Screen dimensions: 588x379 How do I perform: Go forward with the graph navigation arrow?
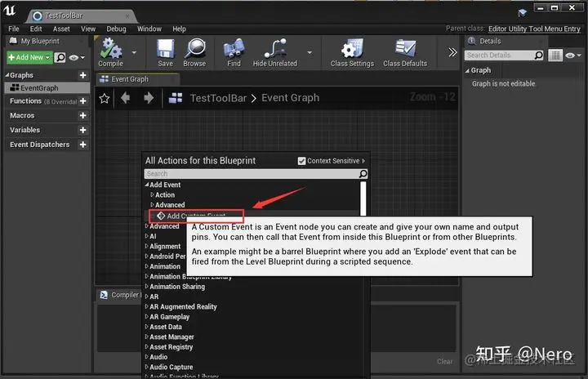[149, 98]
